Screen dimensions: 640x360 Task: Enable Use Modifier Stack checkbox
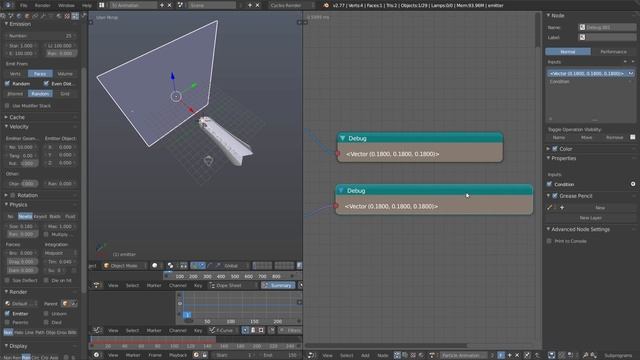tap(7, 106)
